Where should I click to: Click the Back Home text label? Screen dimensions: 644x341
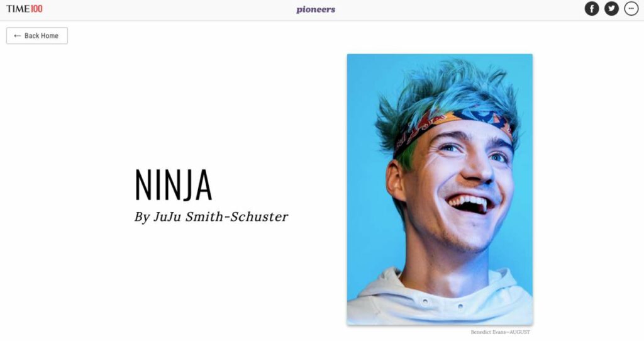(x=41, y=36)
